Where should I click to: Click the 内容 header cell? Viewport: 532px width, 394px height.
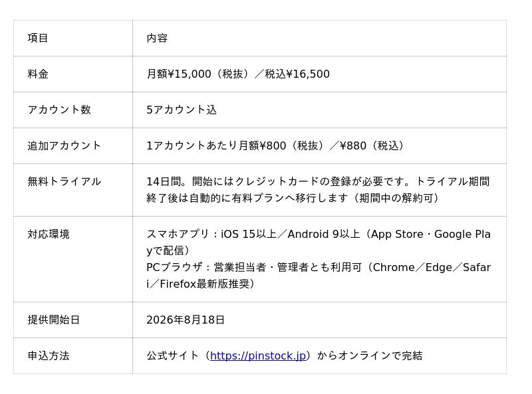point(319,38)
